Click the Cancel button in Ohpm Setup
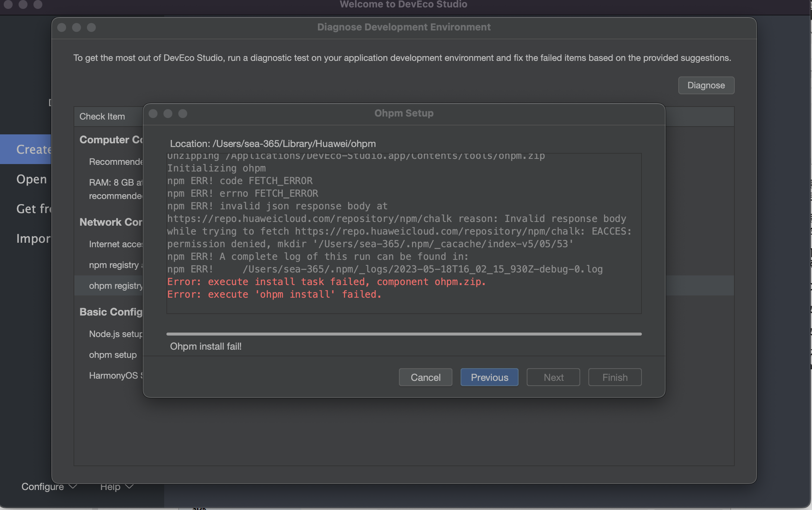Image resolution: width=812 pixels, height=510 pixels. click(x=425, y=377)
